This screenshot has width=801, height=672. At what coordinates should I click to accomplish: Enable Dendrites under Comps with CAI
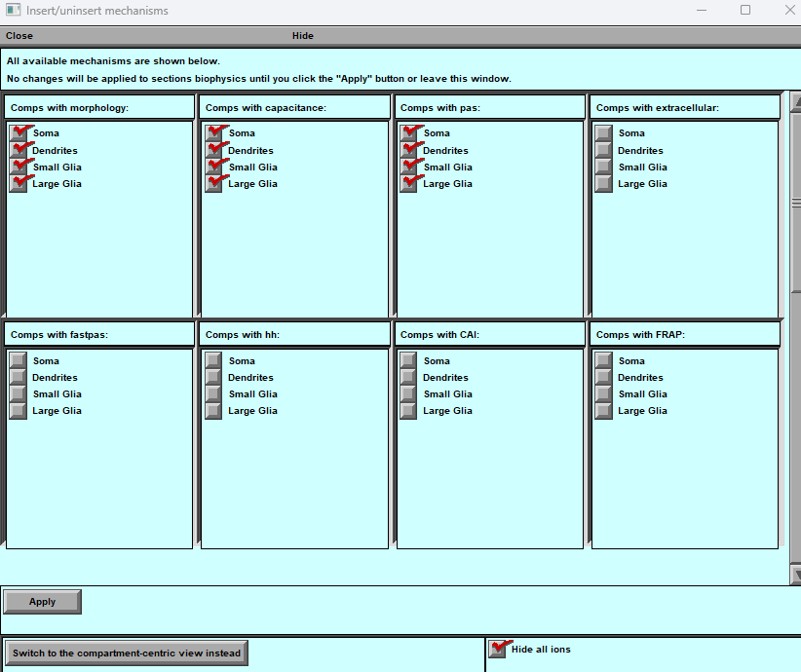(408, 378)
